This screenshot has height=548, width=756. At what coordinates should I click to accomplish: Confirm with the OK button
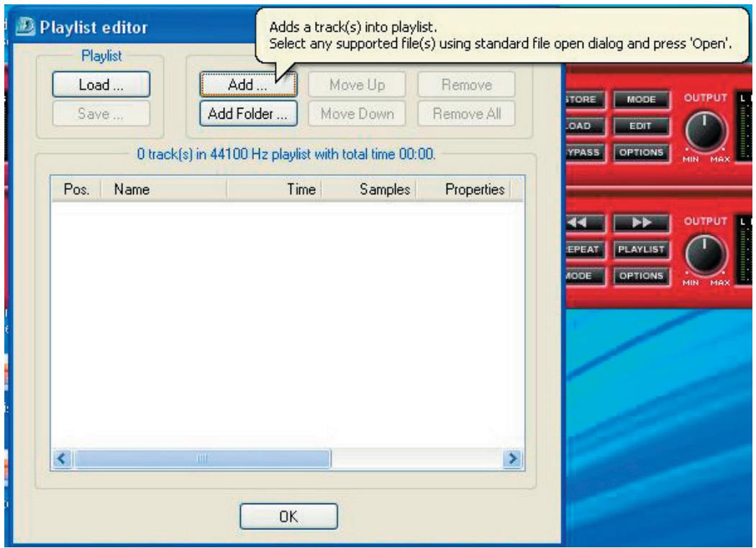288,516
